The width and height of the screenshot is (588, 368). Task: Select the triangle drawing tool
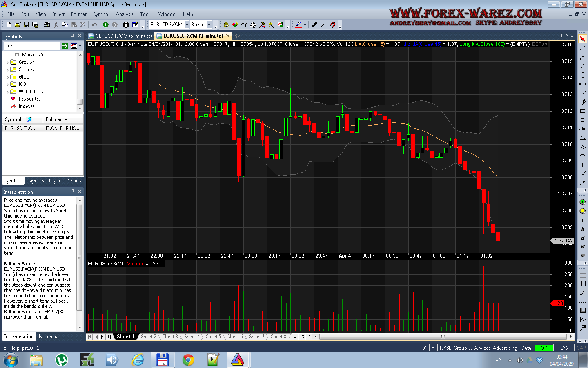(582, 138)
